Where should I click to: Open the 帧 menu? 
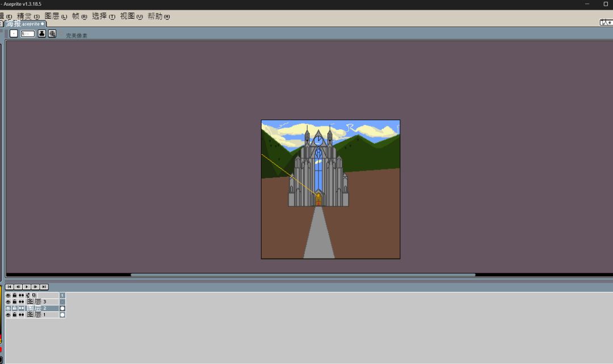79,16
